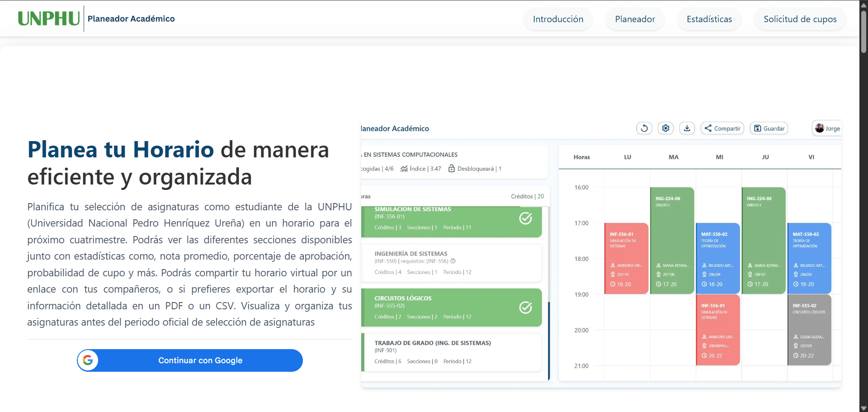Click the Desbloqueará lock icon
Screen dimensions: 868x412
tap(452, 169)
